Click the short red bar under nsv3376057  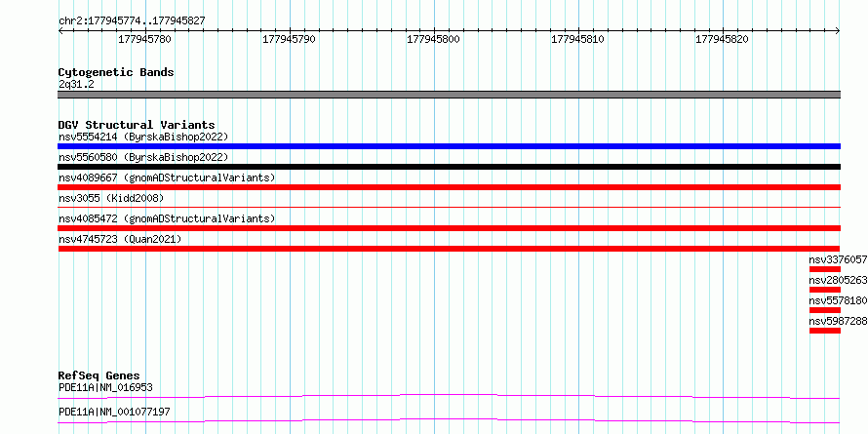[x=825, y=269]
